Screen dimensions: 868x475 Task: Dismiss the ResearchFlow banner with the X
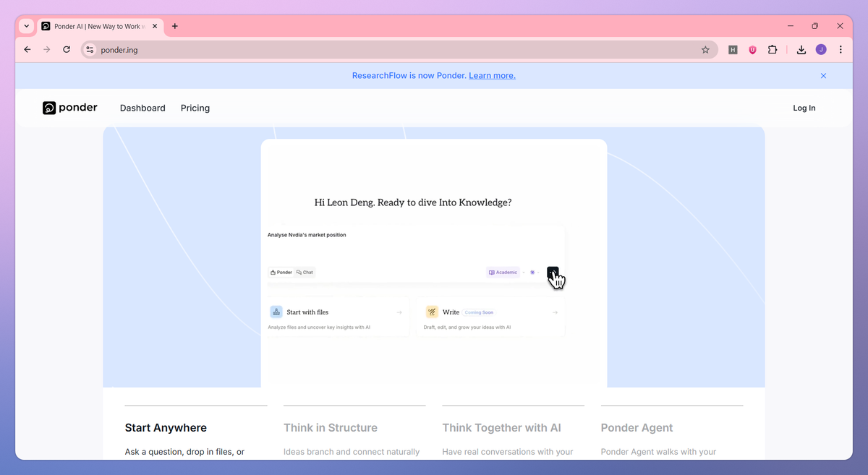coord(823,75)
